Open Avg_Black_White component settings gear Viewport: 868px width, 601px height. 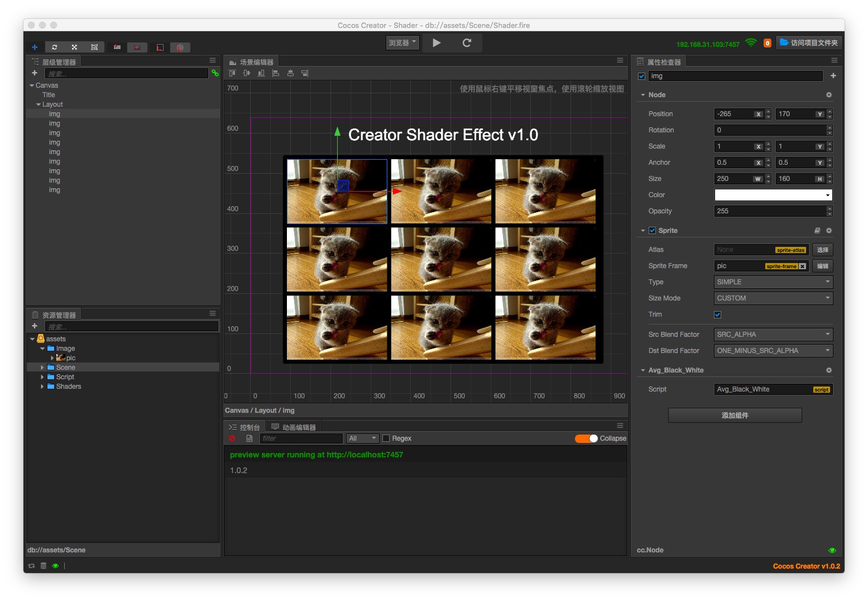(829, 370)
